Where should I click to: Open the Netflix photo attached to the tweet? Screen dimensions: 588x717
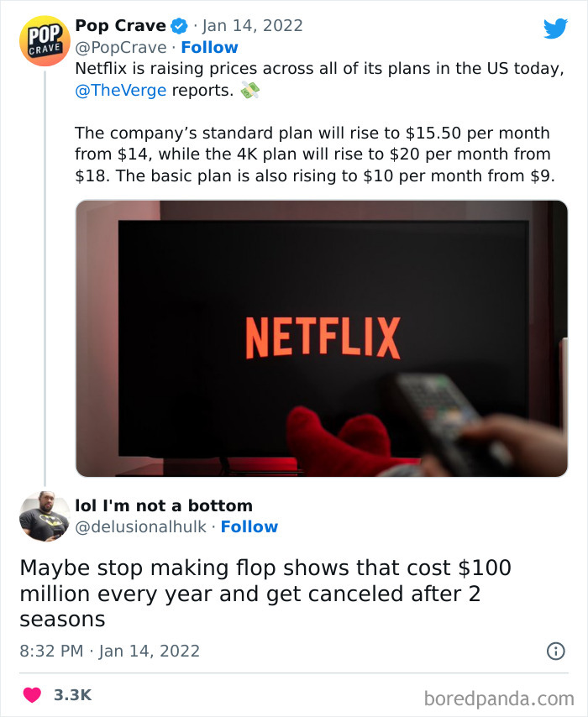[322, 339]
